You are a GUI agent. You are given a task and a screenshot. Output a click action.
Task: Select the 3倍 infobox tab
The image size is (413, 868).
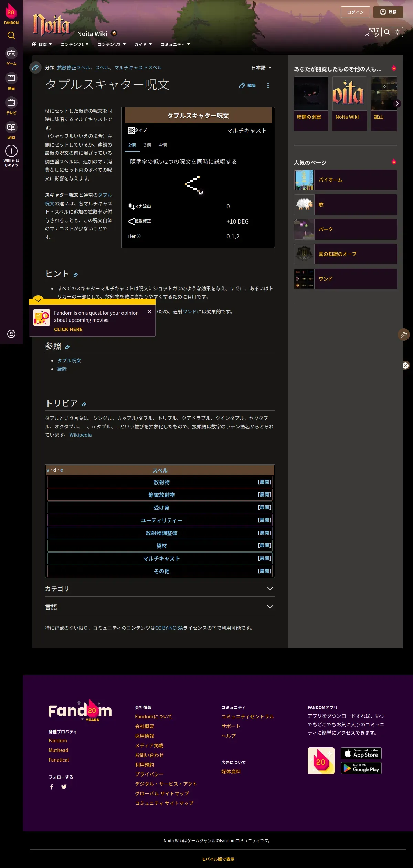pyautogui.click(x=148, y=145)
